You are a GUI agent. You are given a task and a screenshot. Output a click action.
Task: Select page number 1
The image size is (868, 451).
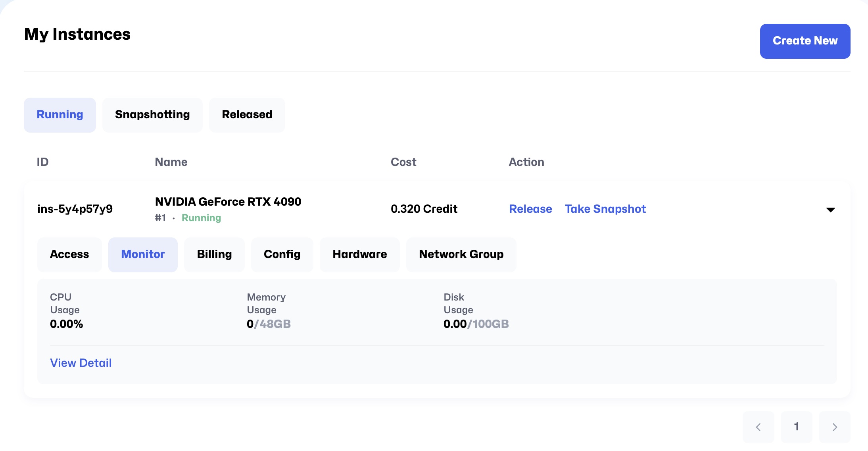tap(796, 427)
